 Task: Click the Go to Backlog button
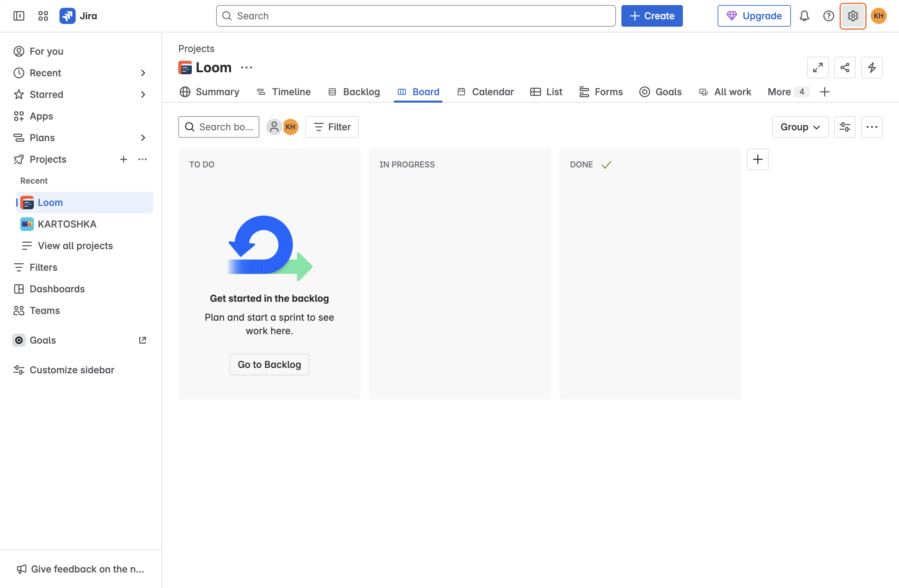269,365
